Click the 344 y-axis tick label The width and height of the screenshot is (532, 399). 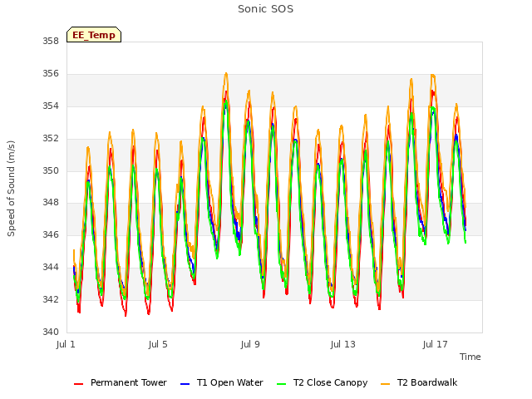click(x=51, y=268)
